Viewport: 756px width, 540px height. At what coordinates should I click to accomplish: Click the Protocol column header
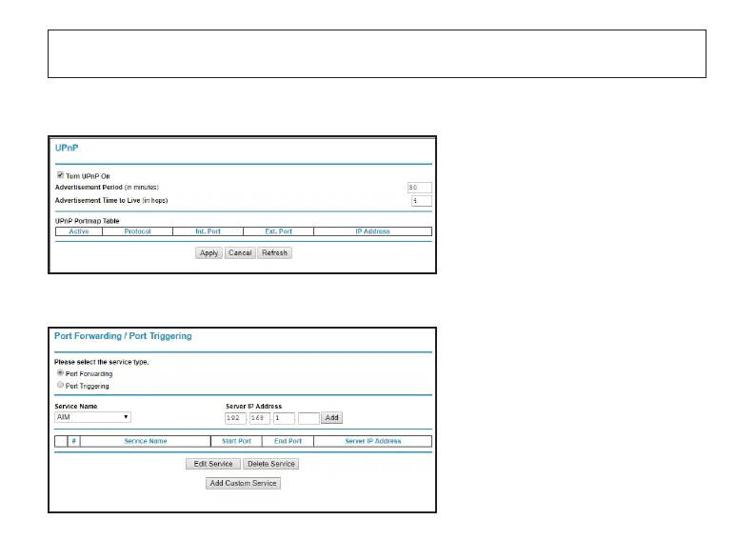(x=137, y=231)
